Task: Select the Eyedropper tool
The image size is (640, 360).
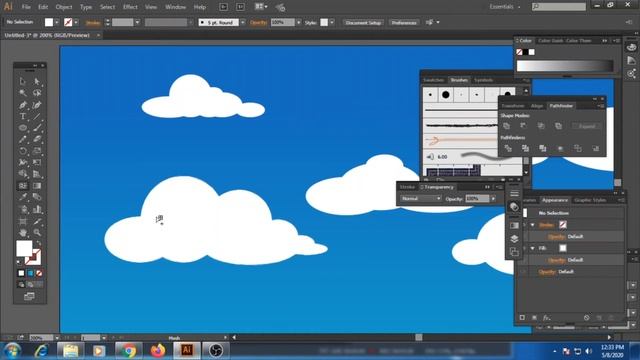Action: click(x=22, y=198)
